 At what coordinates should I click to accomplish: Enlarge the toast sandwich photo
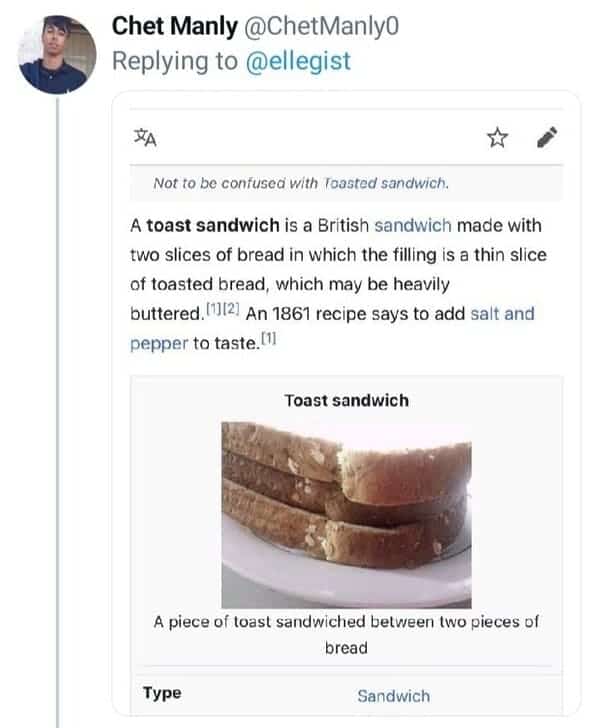click(x=346, y=514)
